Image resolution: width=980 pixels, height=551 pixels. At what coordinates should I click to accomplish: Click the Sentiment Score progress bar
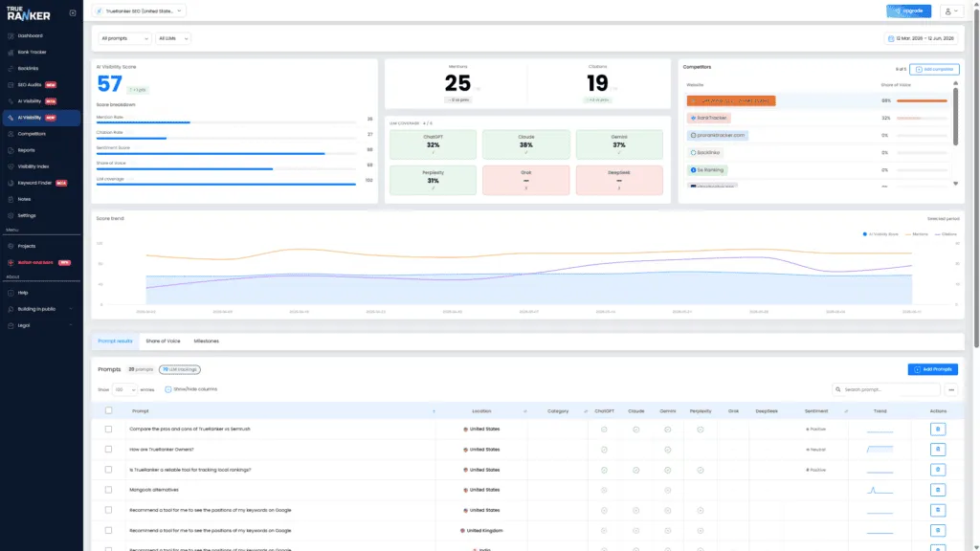[226, 153]
